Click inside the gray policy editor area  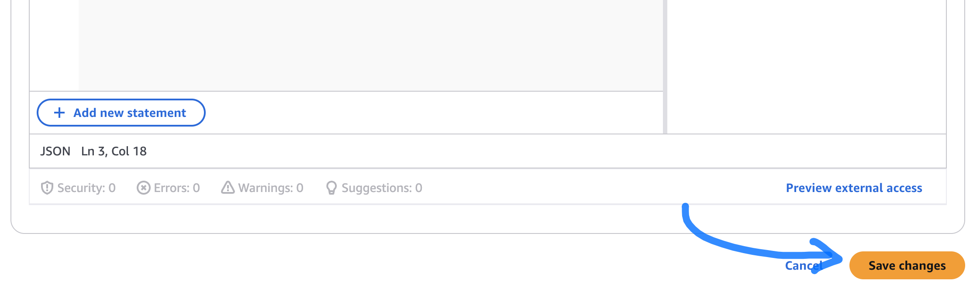[x=370, y=44]
